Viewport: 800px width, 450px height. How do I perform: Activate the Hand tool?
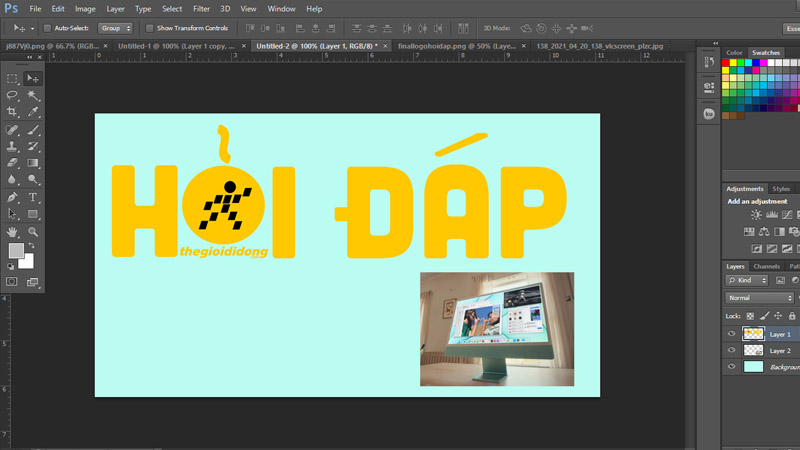click(x=12, y=232)
